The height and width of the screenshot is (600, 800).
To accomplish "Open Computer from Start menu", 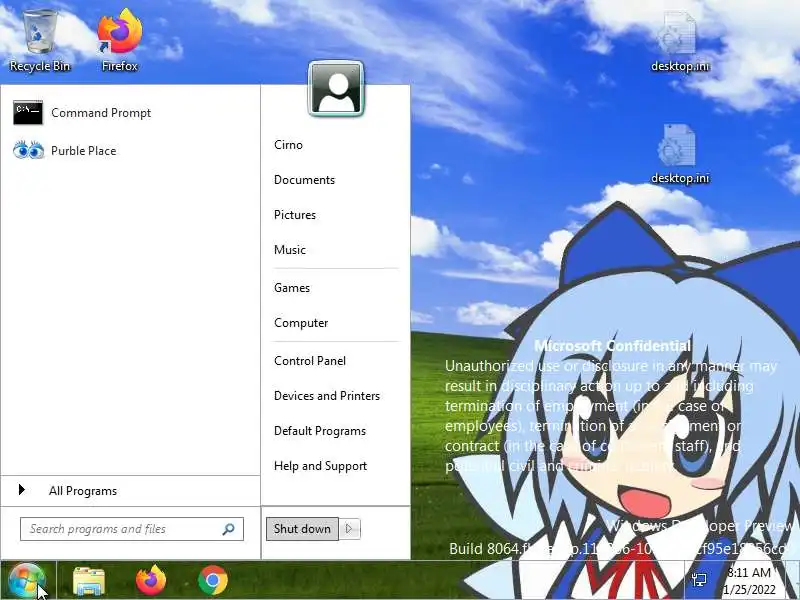I will tap(301, 323).
